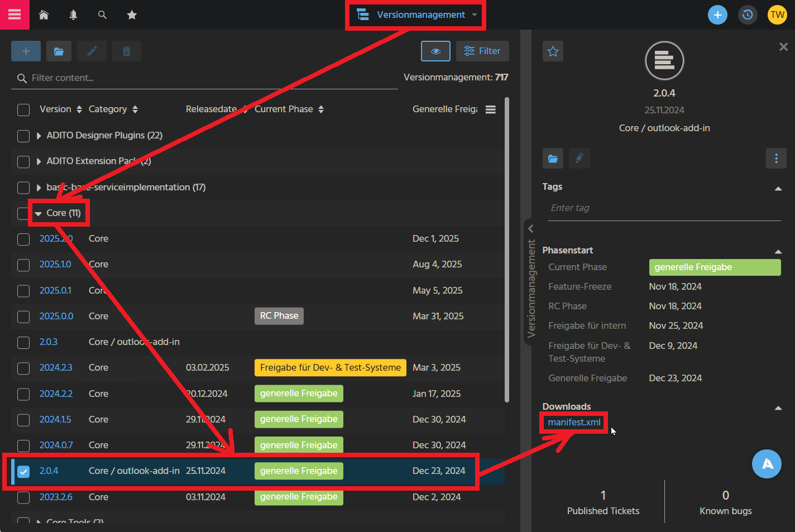Check the ADITO Extension Pack group checkbox
Image resolution: width=795 pixels, height=532 pixels.
23,161
